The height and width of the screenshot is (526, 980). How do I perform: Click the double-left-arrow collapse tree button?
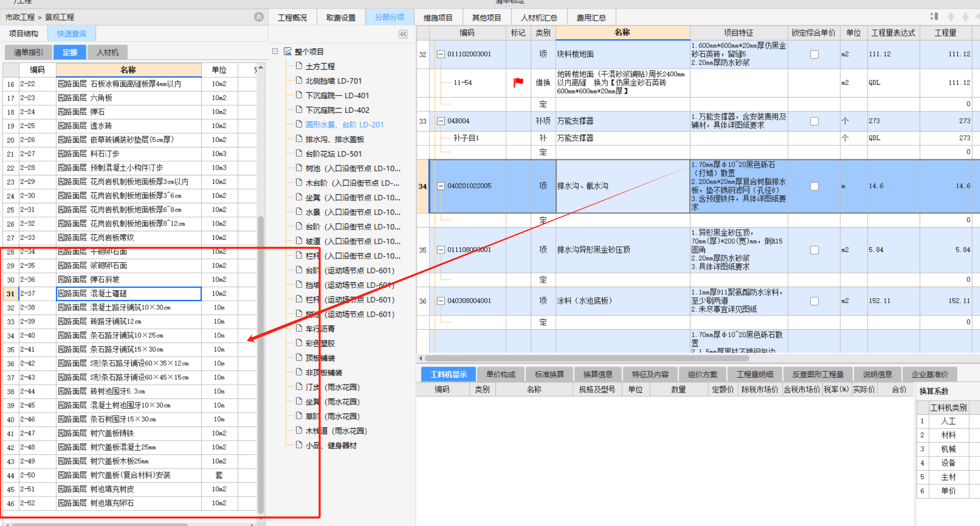[403, 34]
